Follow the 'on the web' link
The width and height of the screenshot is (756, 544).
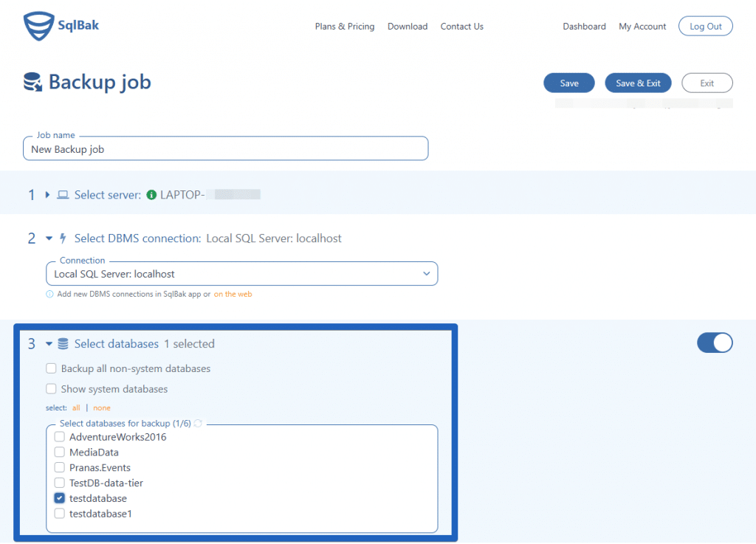(x=233, y=294)
